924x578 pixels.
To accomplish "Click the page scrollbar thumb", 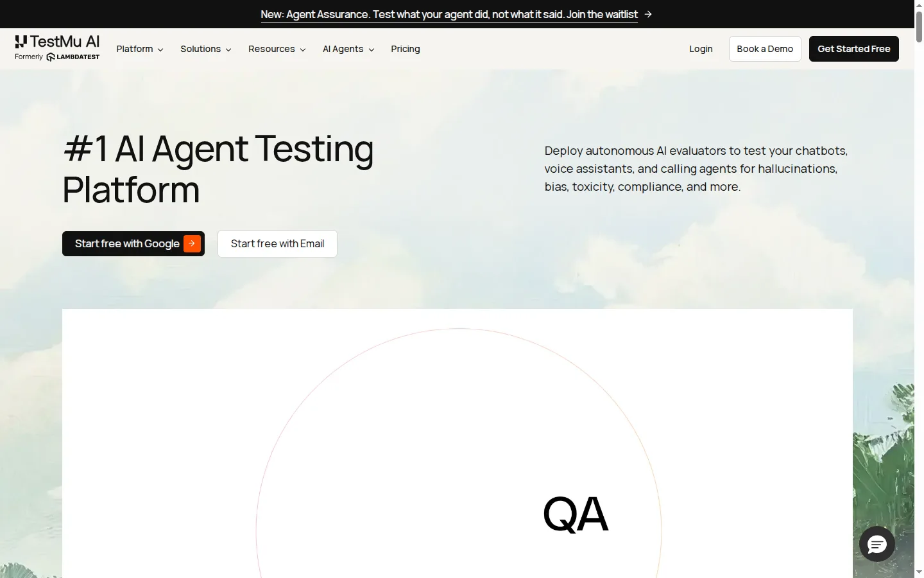I will (x=919, y=26).
